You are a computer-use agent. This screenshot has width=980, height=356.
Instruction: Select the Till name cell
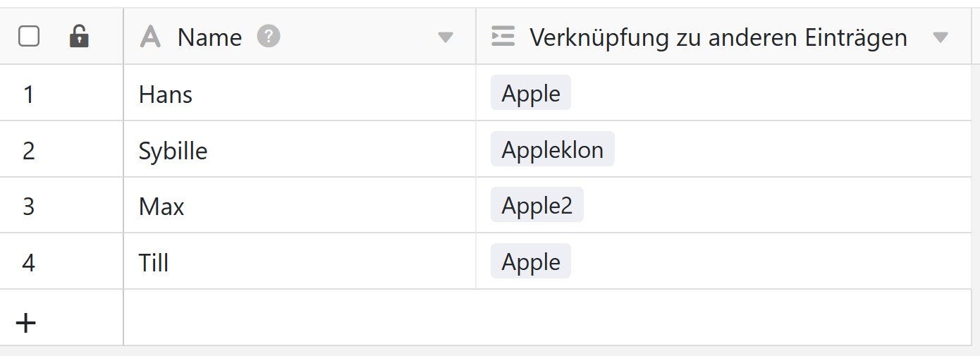click(x=300, y=262)
